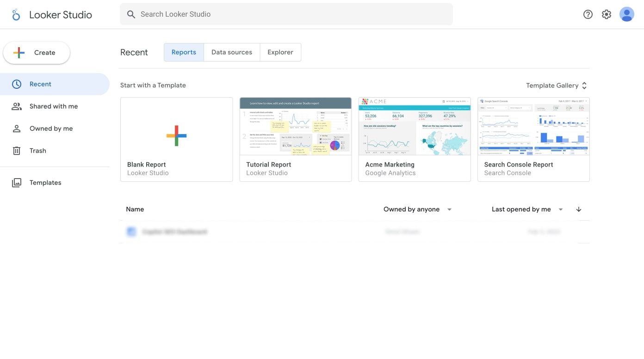Select Recent in the sidebar
The height and width of the screenshot is (359, 644).
[40, 84]
